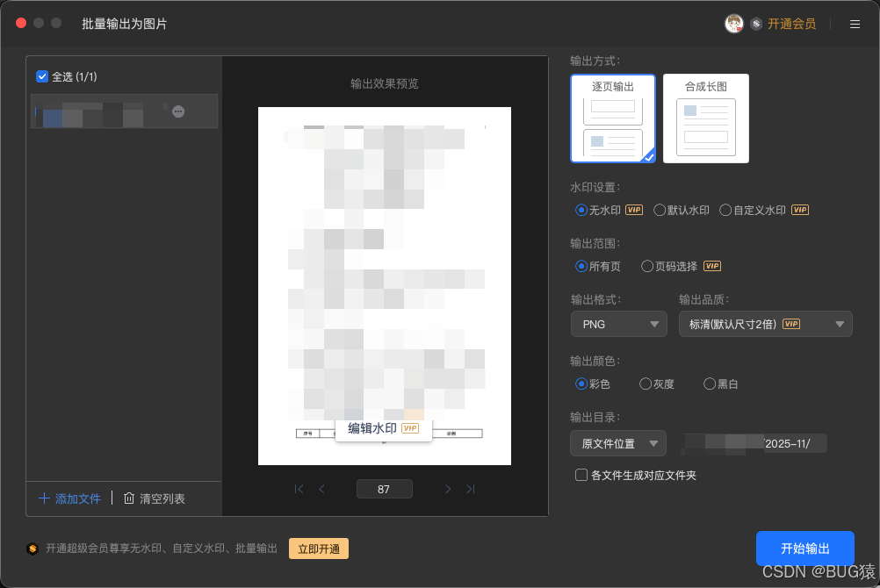
Task: Select 默认水印 watermark setting
Action: [x=660, y=210]
